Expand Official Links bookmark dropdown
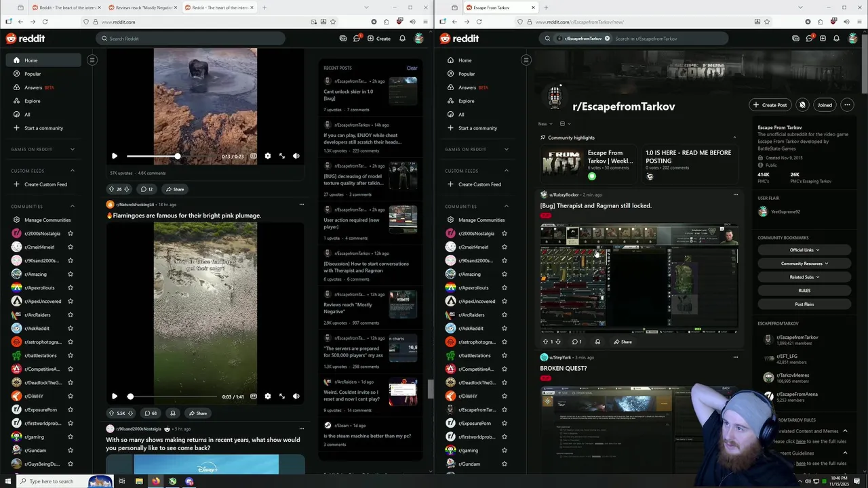This screenshot has height=488, width=868. 804,250
